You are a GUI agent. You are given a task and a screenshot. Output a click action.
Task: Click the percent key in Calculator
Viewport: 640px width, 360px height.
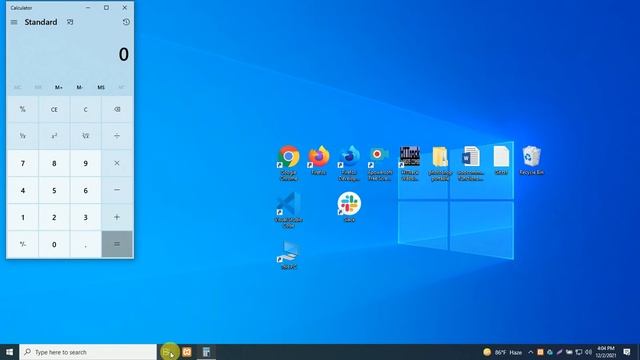tap(23, 109)
